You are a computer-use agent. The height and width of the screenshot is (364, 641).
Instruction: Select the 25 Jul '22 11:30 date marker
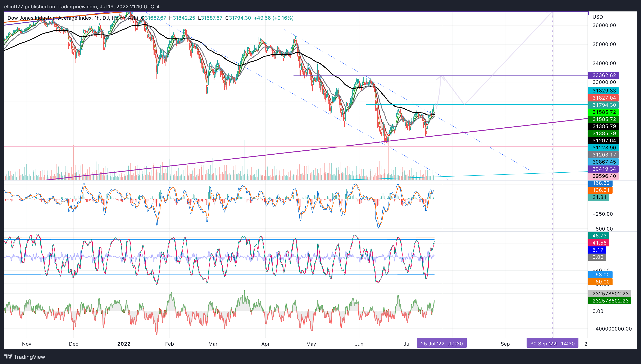pos(442,343)
